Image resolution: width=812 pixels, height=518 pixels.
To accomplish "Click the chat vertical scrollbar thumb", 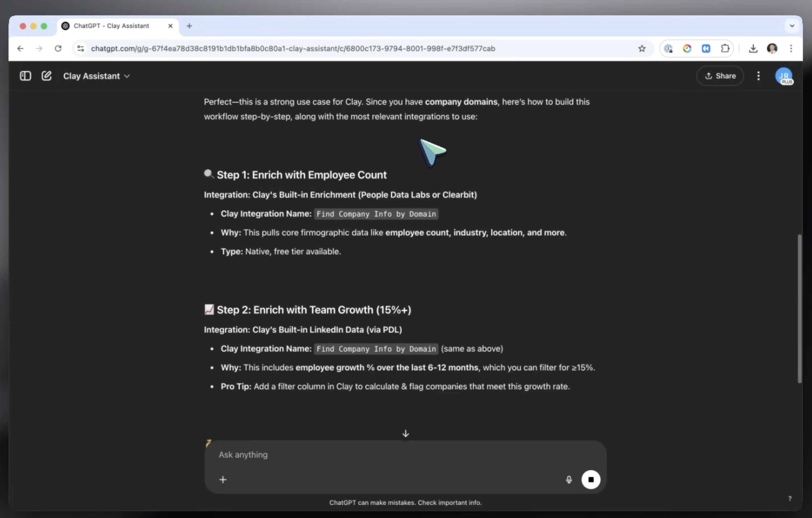I will coord(799,309).
